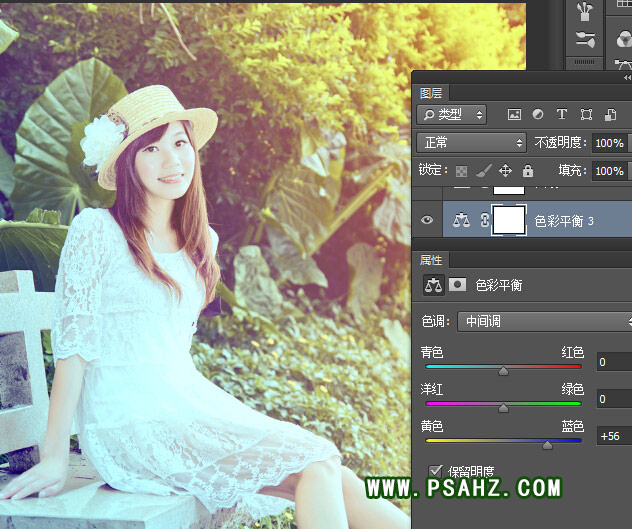The width and height of the screenshot is (632, 529).
Task: Uncheck the 保留明度 checkbox
Action: point(435,470)
